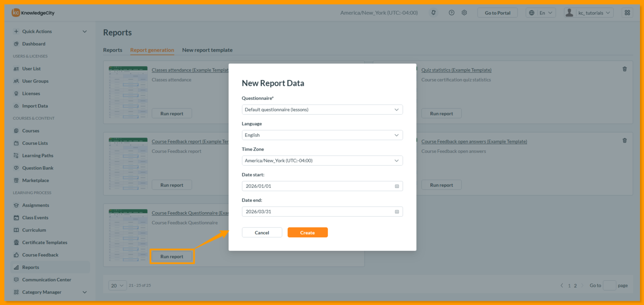Open the apps grid icon
Image resolution: width=644 pixels, height=305 pixels.
pos(627,13)
